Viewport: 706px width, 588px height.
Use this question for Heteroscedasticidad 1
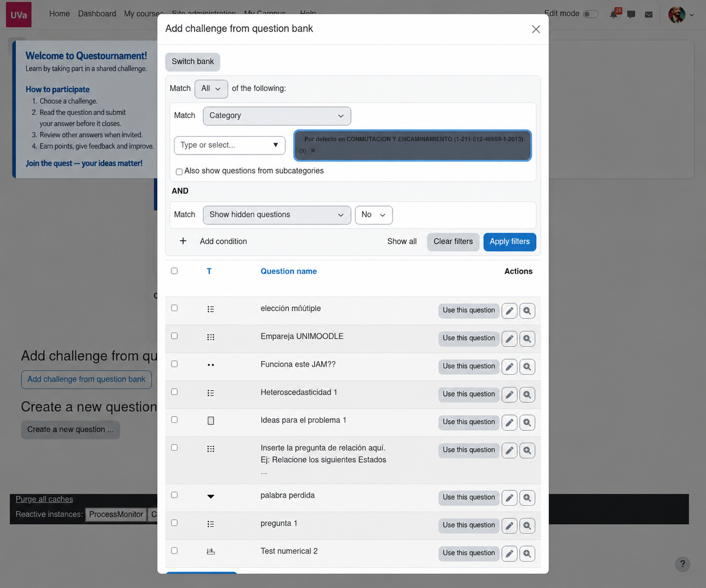click(x=469, y=394)
